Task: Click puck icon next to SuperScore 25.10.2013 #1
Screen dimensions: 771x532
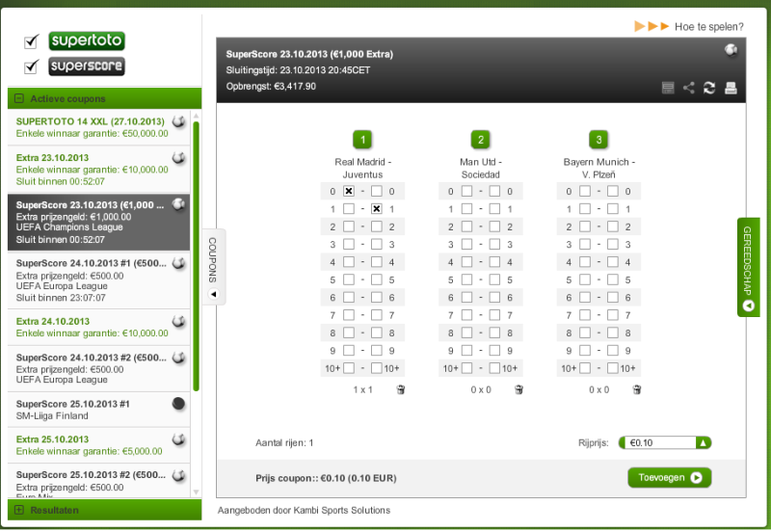Action: pyautogui.click(x=178, y=404)
